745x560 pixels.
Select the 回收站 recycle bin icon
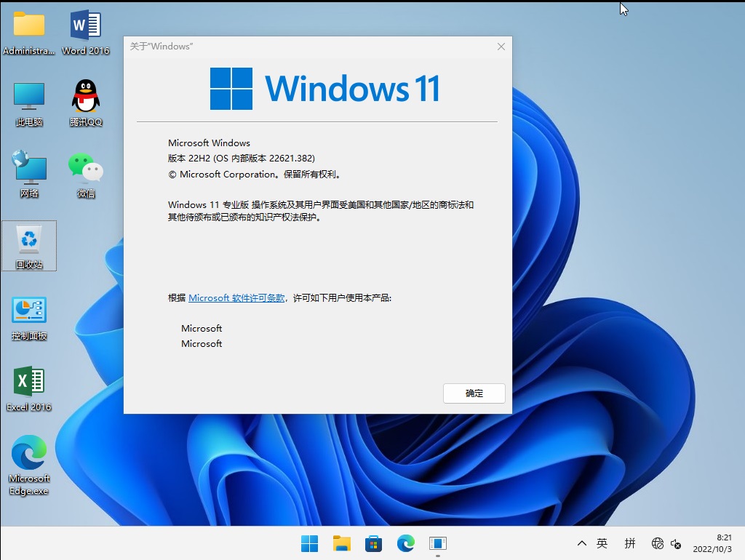[29, 246]
